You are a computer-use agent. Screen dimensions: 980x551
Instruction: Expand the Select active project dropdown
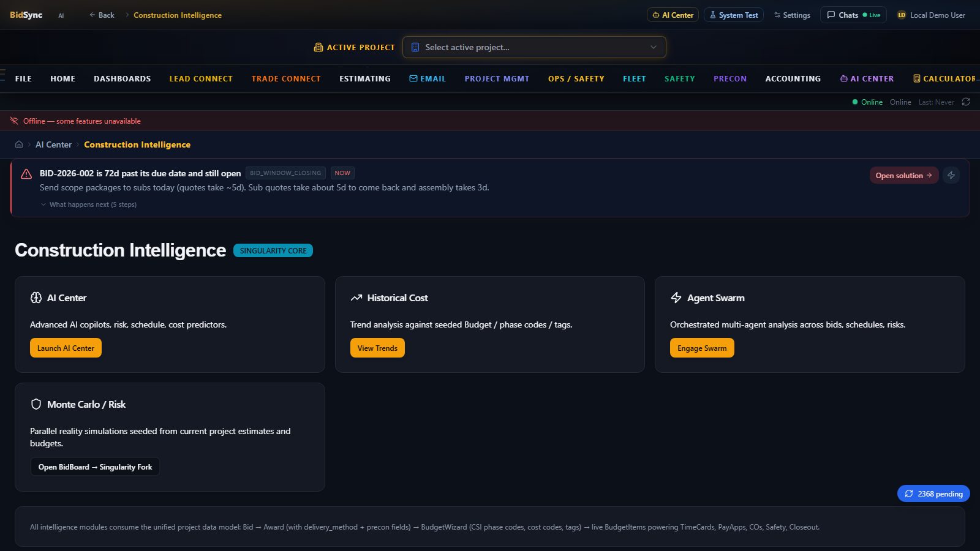pyautogui.click(x=534, y=47)
